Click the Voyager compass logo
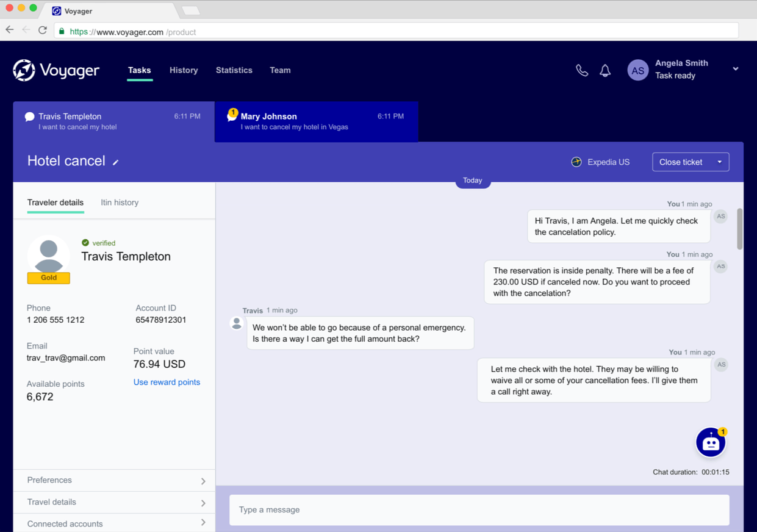 coord(23,70)
